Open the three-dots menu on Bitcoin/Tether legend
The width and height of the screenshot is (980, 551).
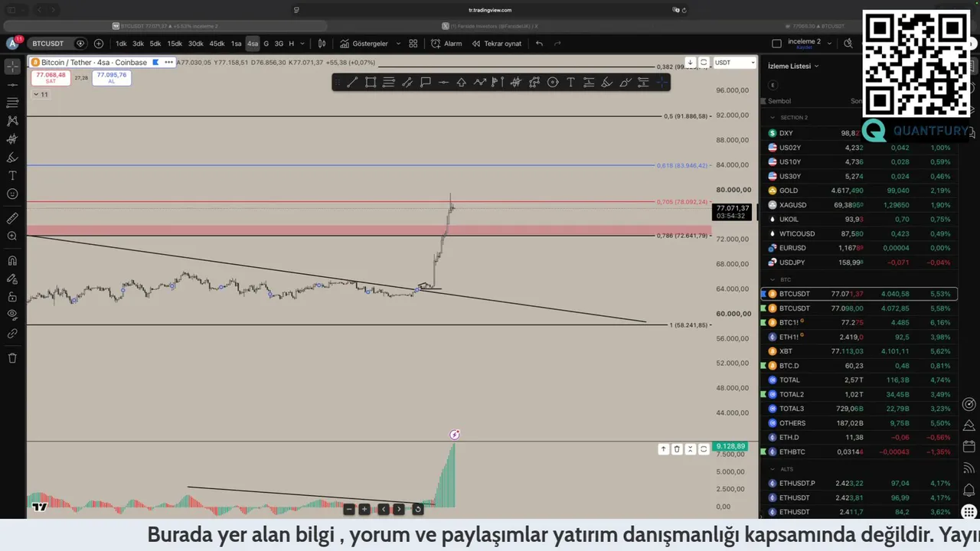click(x=168, y=63)
